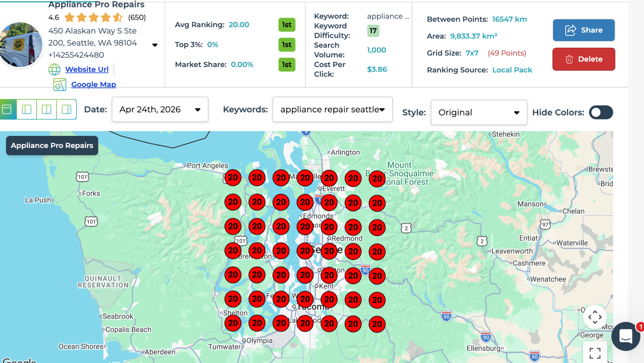
Task: Click the globe icon beside Website Url
Action: [54, 69]
